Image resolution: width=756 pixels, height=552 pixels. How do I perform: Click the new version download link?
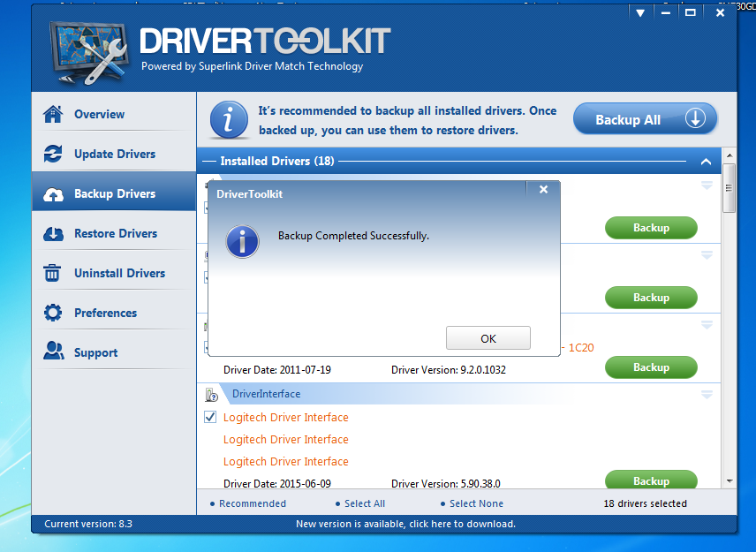click(405, 524)
